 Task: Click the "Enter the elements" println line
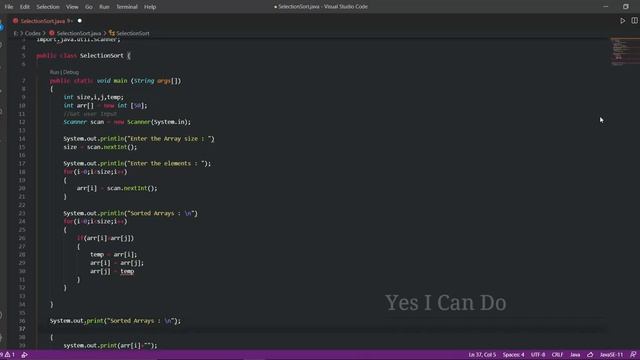(137, 163)
